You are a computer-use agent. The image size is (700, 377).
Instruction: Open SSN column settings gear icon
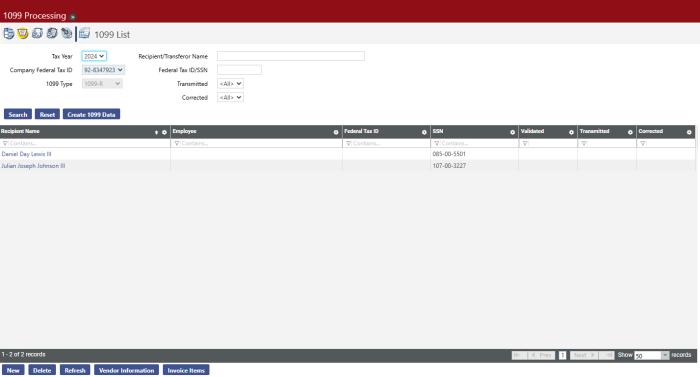pos(512,132)
